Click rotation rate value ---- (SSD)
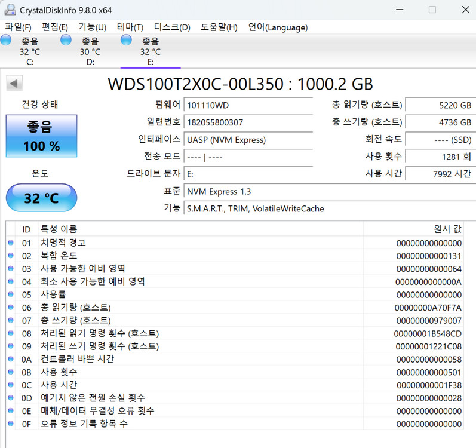 pos(441,140)
